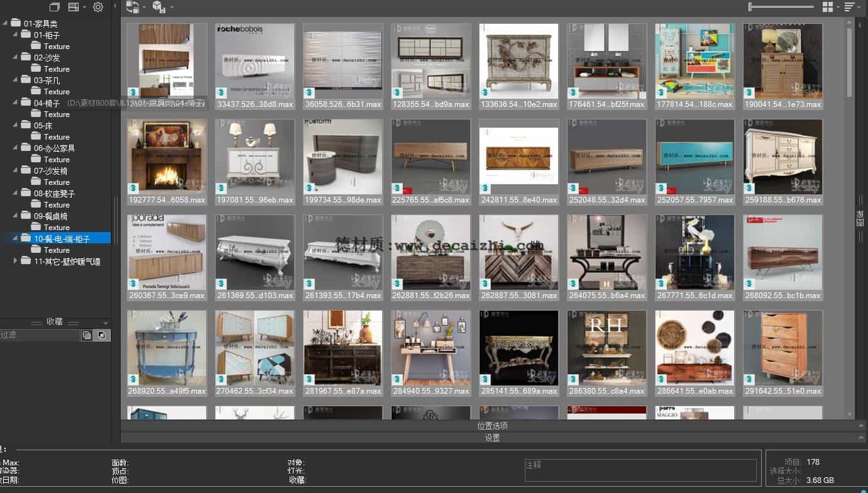Collapse the 01-家具类 root folder

click(5, 23)
